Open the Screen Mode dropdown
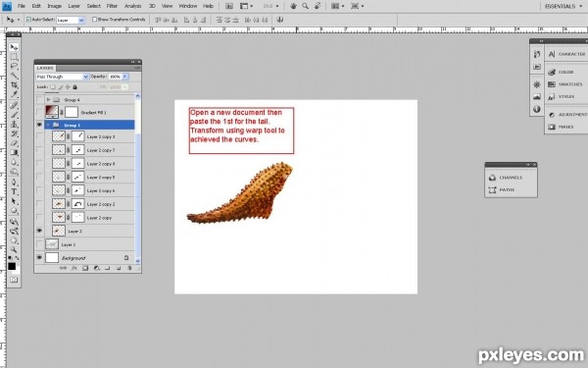This screenshot has height=368, width=588. (358, 6)
